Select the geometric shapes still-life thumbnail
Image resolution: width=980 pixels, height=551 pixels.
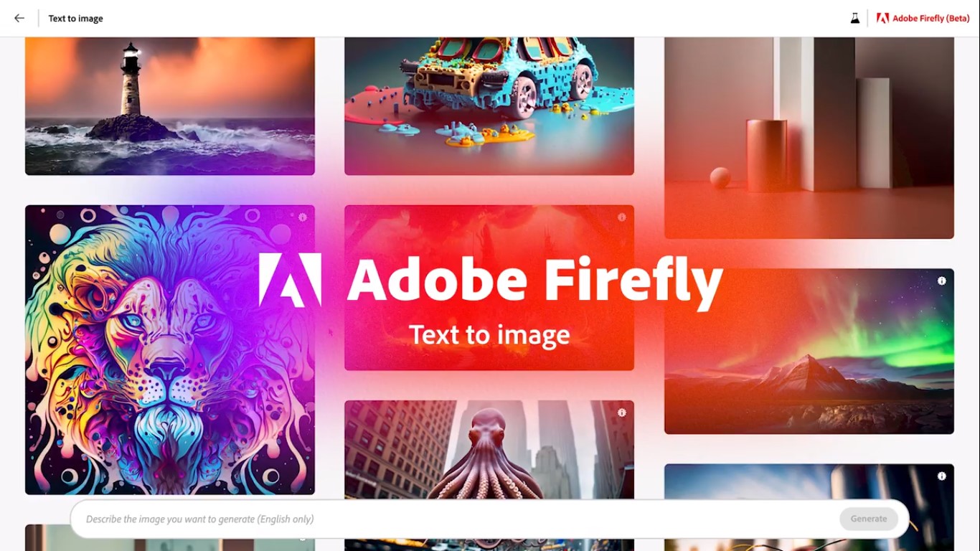pyautogui.click(x=809, y=138)
